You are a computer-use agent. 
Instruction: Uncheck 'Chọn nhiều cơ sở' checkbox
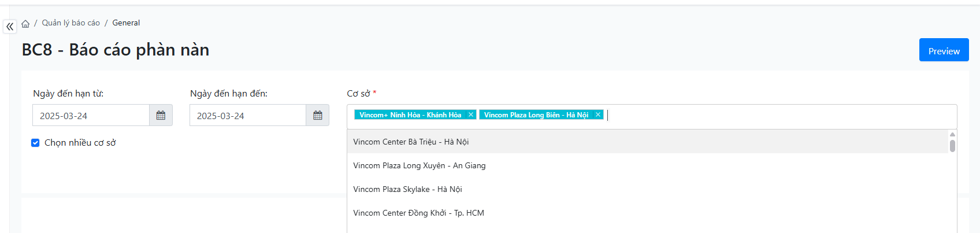click(35, 143)
